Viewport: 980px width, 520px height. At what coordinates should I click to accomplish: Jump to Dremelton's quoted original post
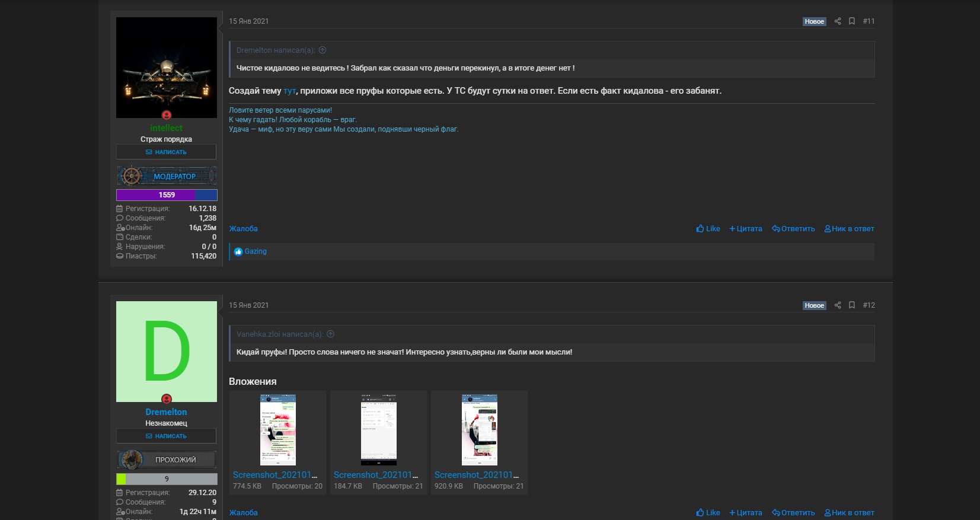point(323,50)
